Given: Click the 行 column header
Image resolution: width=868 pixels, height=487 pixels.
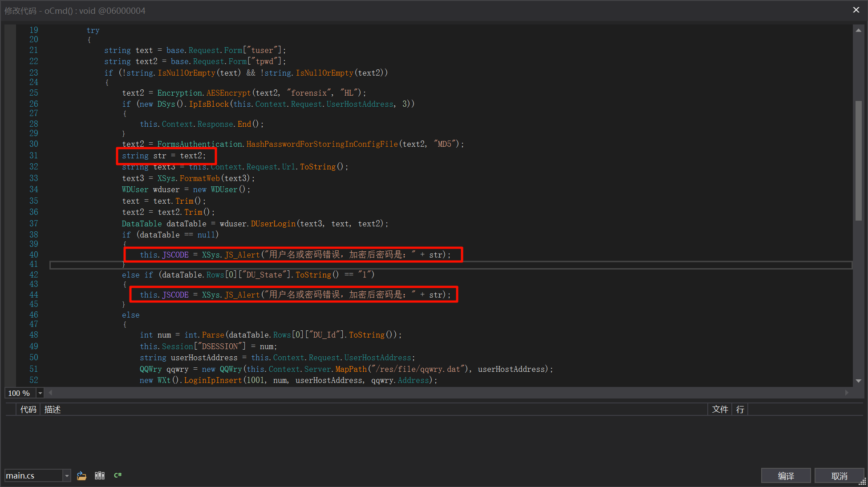Looking at the screenshot, I should (x=740, y=409).
